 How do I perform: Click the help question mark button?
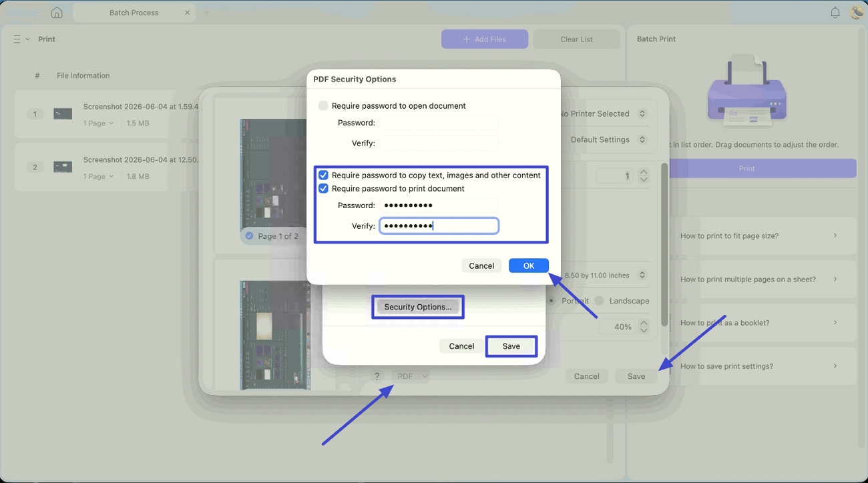[x=377, y=376]
